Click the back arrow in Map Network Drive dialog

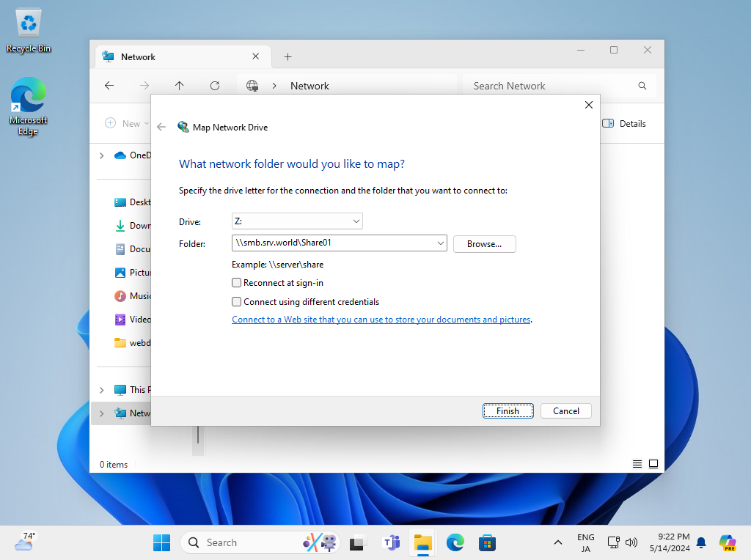pos(161,127)
